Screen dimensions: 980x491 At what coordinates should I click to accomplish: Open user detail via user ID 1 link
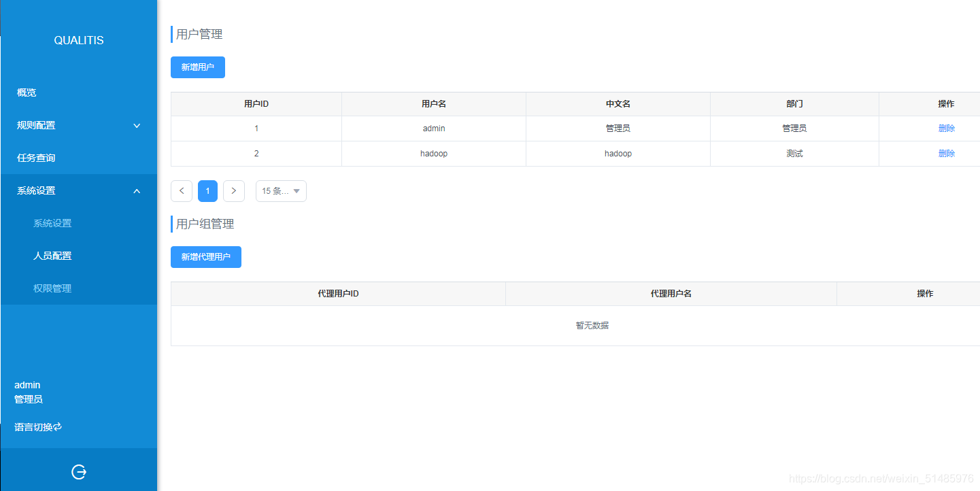256,128
